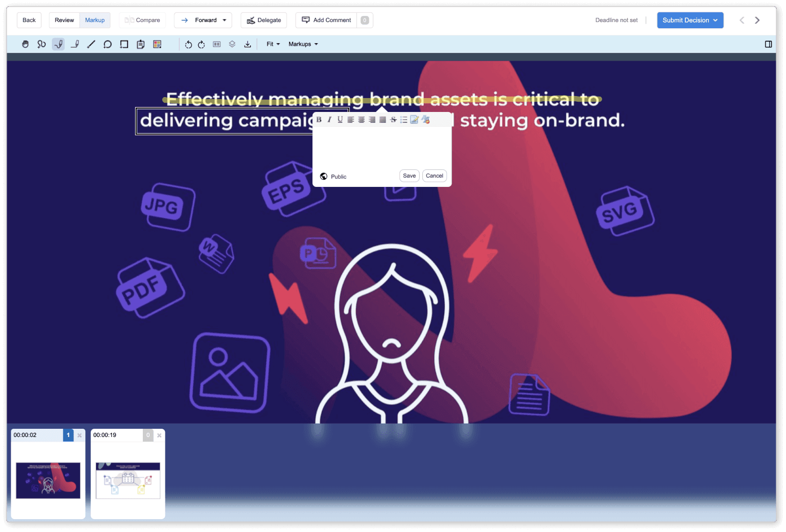Open the Fit zoom dropdown
The height and width of the screenshot is (532, 786).
[x=273, y=44]
